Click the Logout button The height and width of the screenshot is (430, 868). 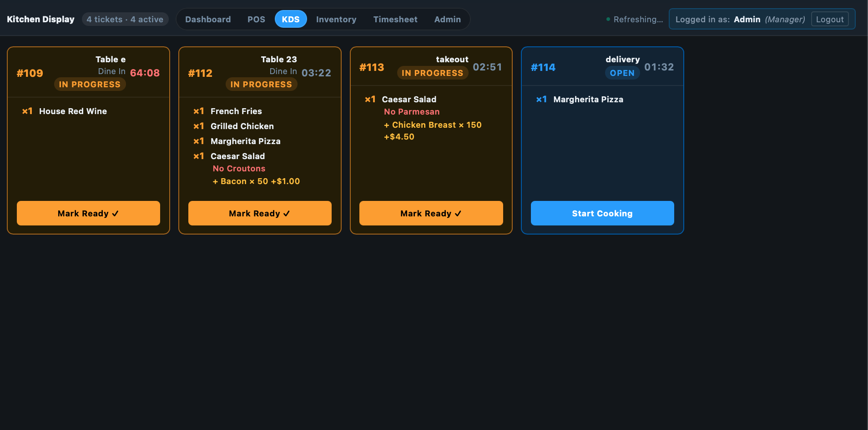[x=830, y=19]
